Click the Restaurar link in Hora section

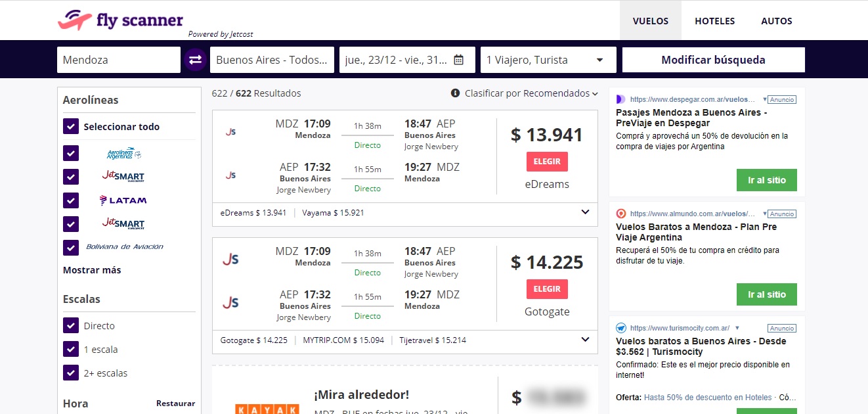click(x=175, y=403)
